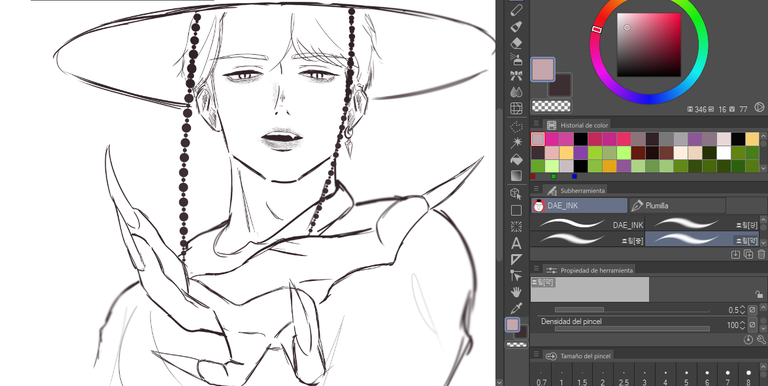Select the DAE_INK brush preset
The height and width of the screenshot is (386, 768).
[x=588, y=224]
